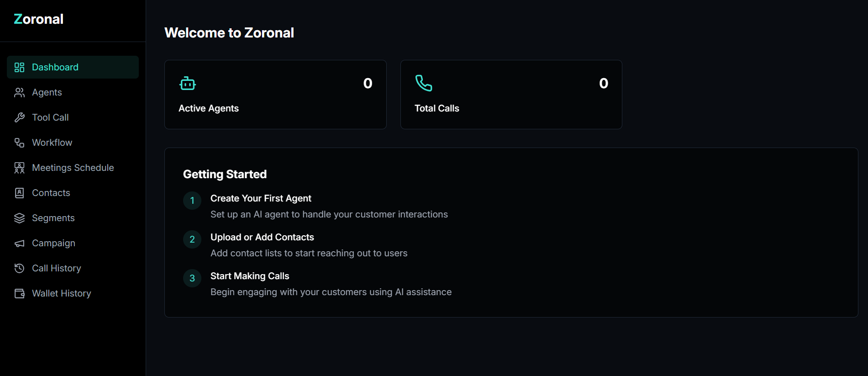
Task: Click the phone icon in Total Calls card
Action: [423, 83]
